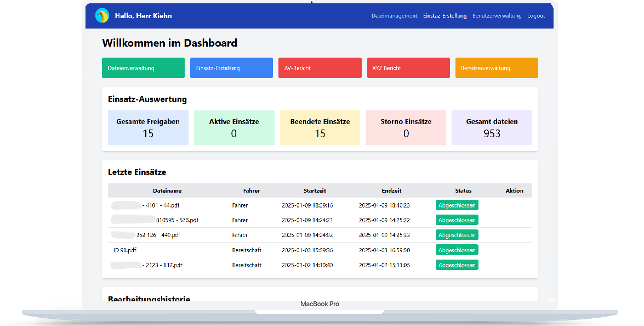Click the file name ending 2123 - 817.pdf
644x326 pixels.
click(162, 265)
